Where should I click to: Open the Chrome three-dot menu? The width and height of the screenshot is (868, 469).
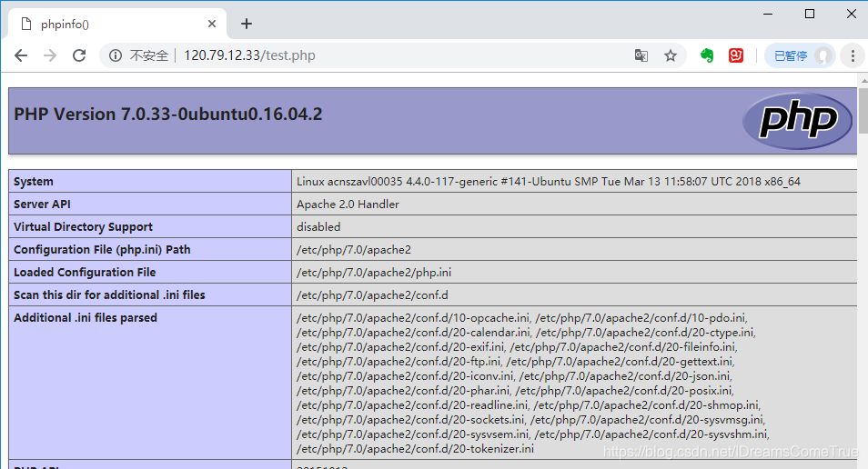click(853, 55)
